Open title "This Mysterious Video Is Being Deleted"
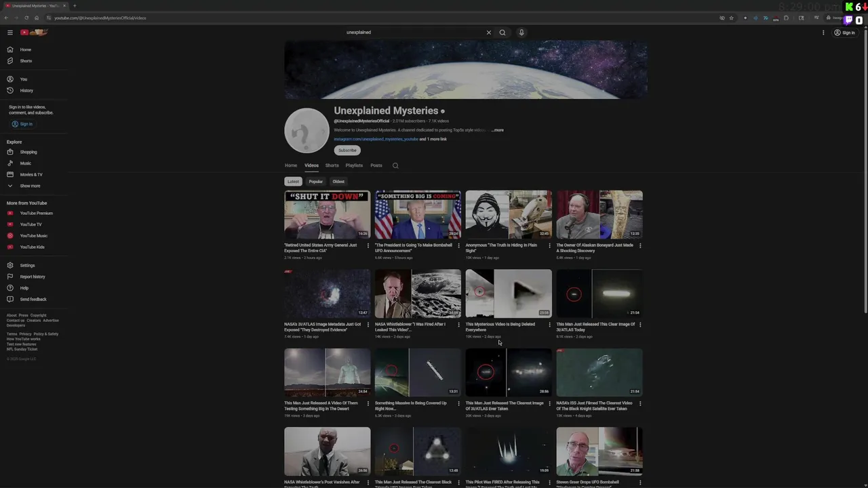This screenshot has height=488, width=868. (x=500, y=327)
